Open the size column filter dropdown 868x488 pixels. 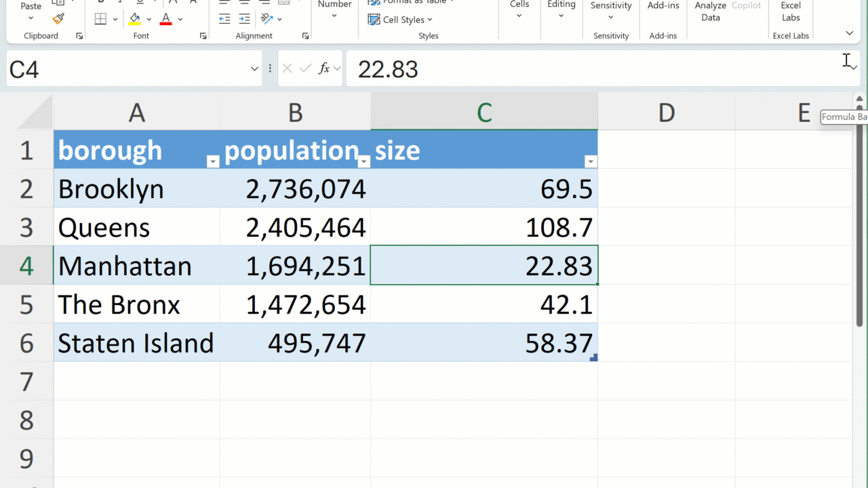(590, 161)
